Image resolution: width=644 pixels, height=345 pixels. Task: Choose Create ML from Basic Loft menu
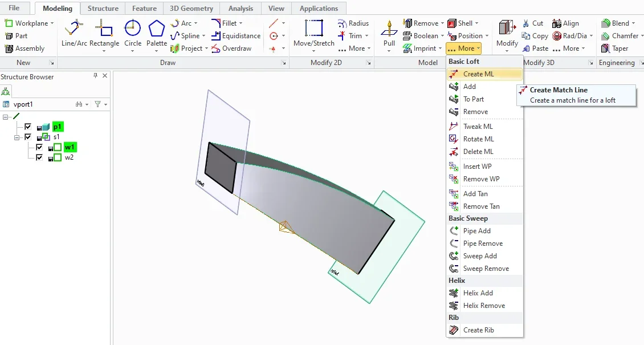click(478, 74)
